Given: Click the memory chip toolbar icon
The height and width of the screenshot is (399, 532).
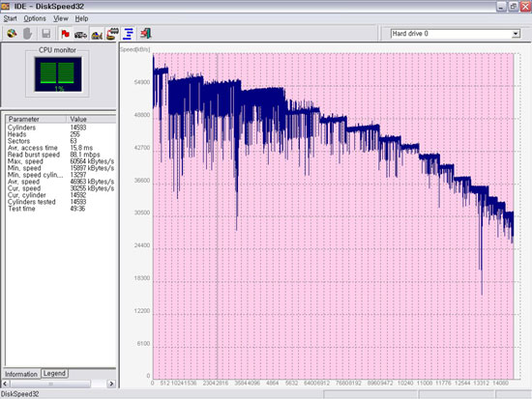Looking at the screenshot, I should [112, 34].
